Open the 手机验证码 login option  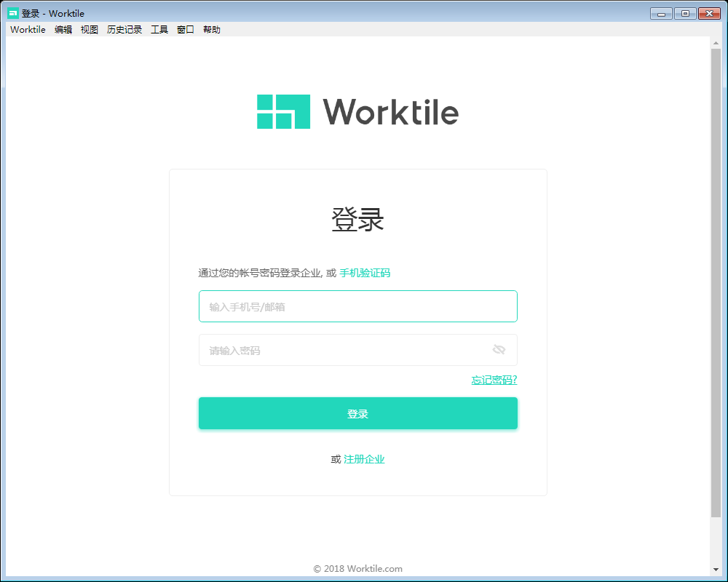pyautogui.click(x=365, y=273)
